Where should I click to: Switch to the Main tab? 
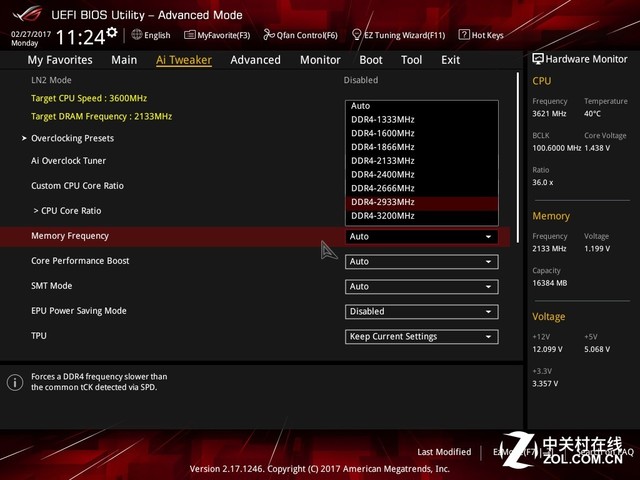[x=124, y=60]
